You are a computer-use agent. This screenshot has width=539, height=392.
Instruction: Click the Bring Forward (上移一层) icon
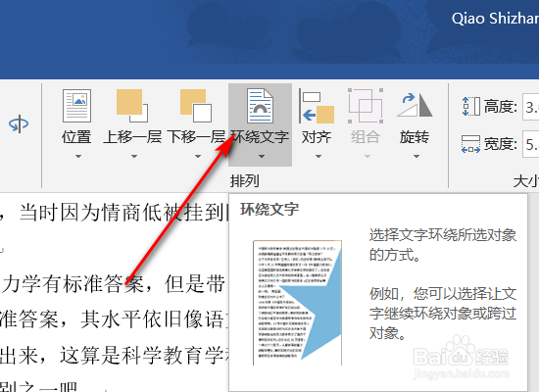point(132,106)
